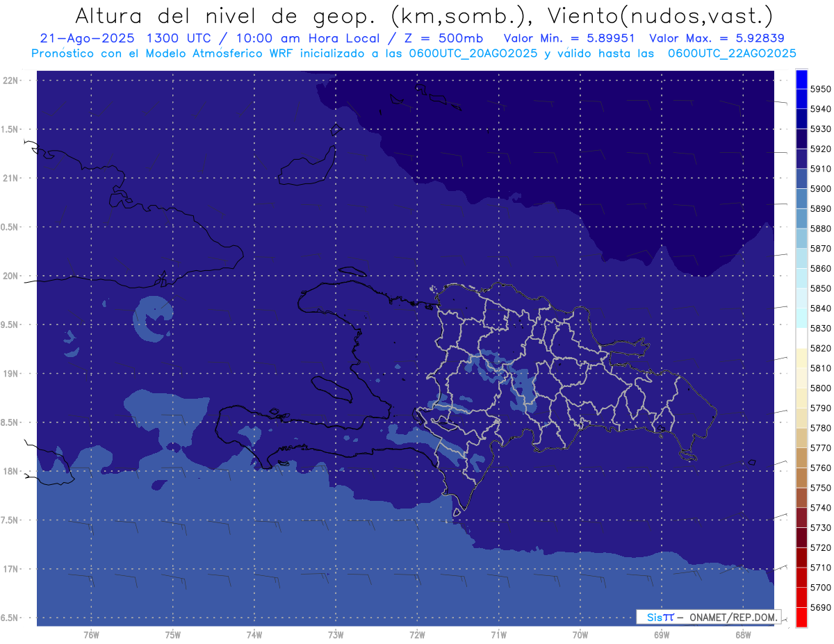Click the '5720' colorbar value
The height and width of the screenshot is (644, 834).
click(x=821, y=547)
